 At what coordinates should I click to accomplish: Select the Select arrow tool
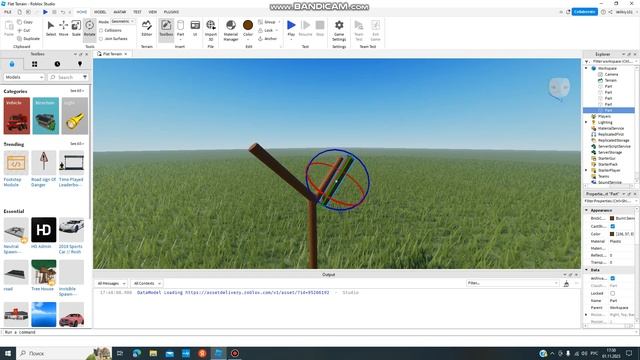(51, 28)
